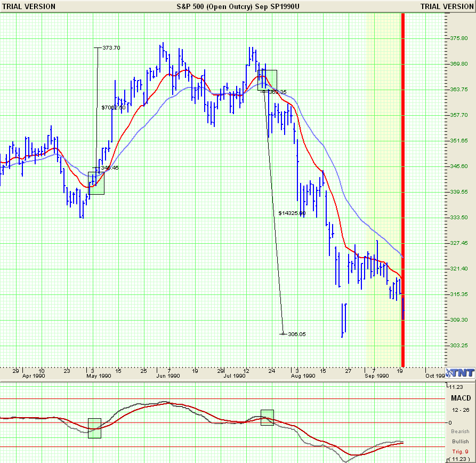Click the 345.45 entry price annotation
Viewport: 476px width, 463px height.
coord(110,167)
